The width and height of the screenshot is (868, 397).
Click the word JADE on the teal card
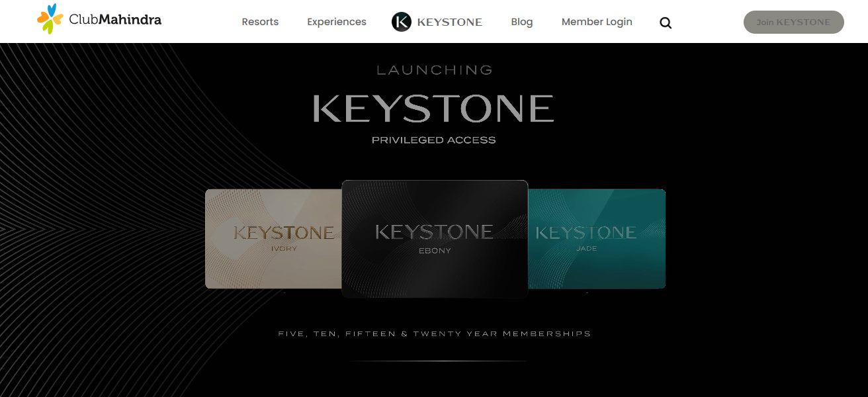pyautogui.click(x=587, y=249)
